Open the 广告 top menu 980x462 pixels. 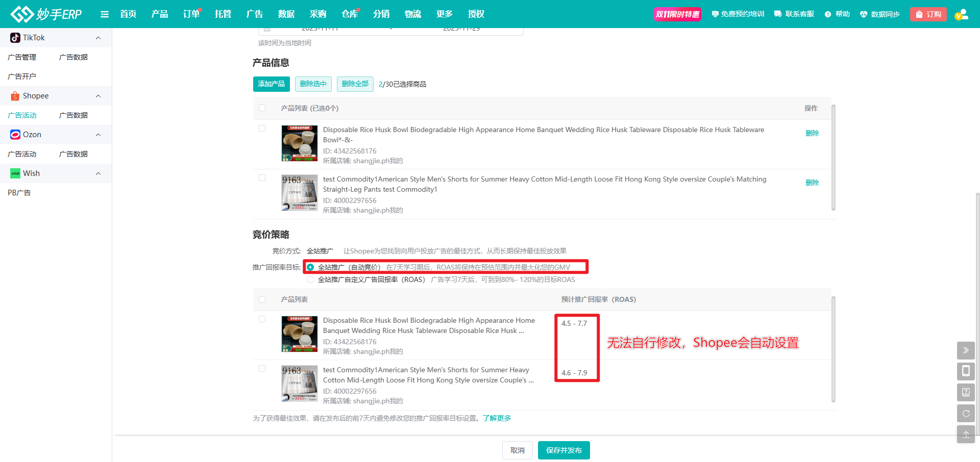point(255,14)
